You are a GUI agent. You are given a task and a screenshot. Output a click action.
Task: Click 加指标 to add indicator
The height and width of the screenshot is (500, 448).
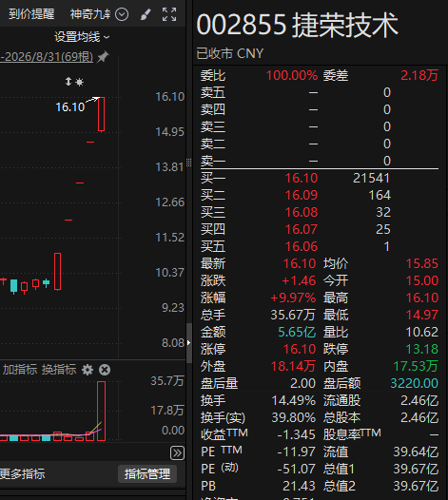19,370
